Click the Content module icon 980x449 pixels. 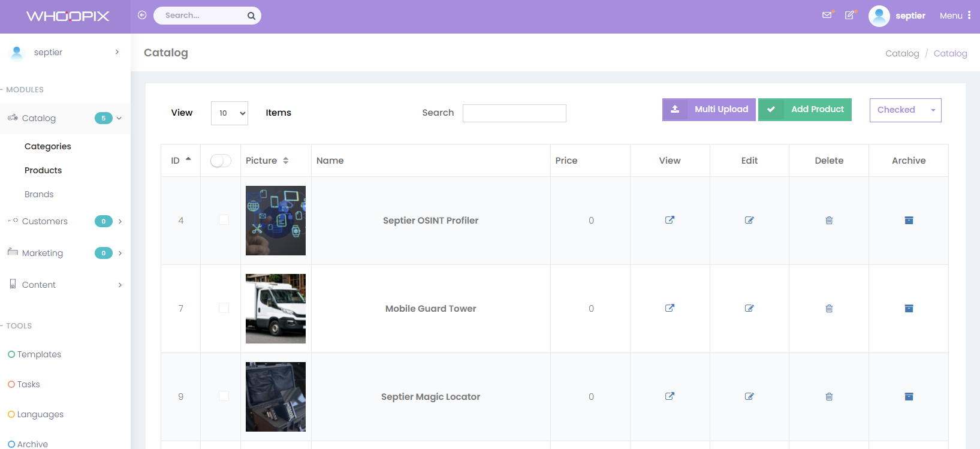point(13,284)
